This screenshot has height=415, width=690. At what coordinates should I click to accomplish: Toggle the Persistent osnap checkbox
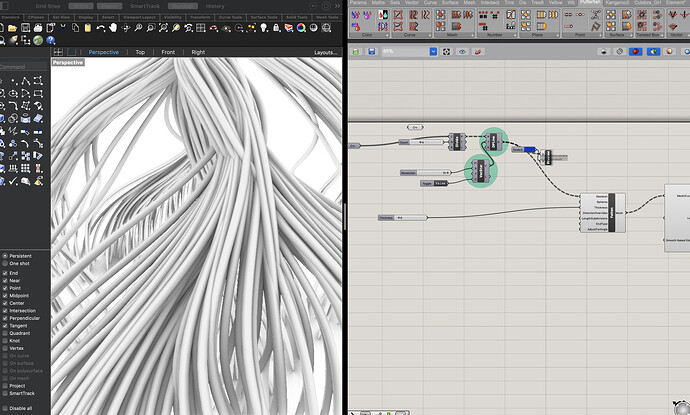tap(4, 255)
